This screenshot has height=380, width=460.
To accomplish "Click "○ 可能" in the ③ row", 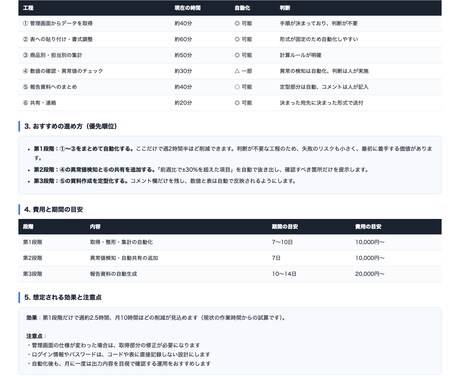I will coord(243,55).
